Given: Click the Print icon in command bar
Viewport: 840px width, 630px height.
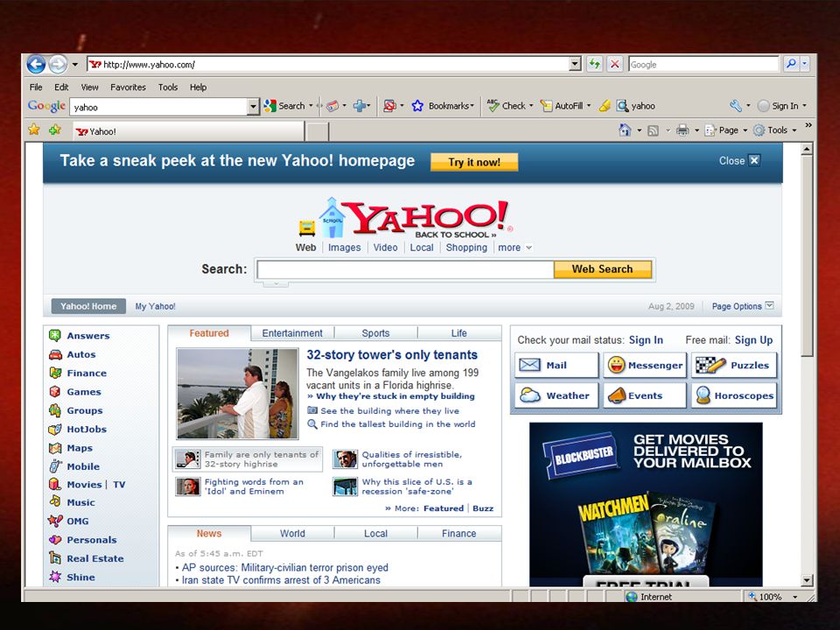Looking at the screenshot, I should click(682, 129).
